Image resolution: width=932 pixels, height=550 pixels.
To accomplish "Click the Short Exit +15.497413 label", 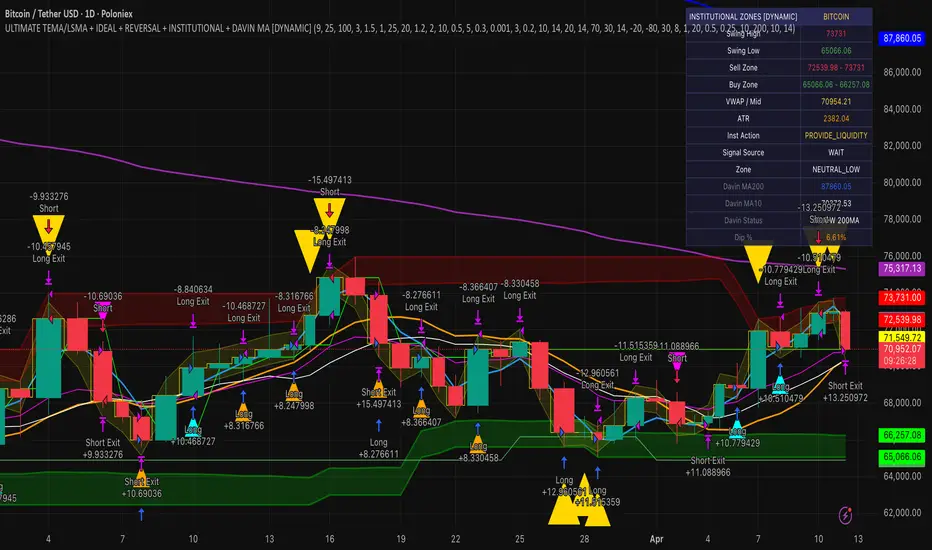I will point(379,398).
